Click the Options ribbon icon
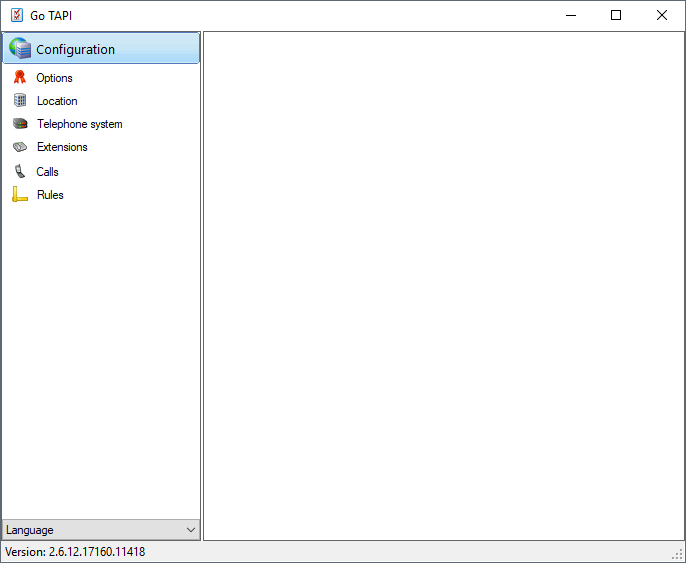This screenshot has width=686, height=563. click(x=20, y=77)
